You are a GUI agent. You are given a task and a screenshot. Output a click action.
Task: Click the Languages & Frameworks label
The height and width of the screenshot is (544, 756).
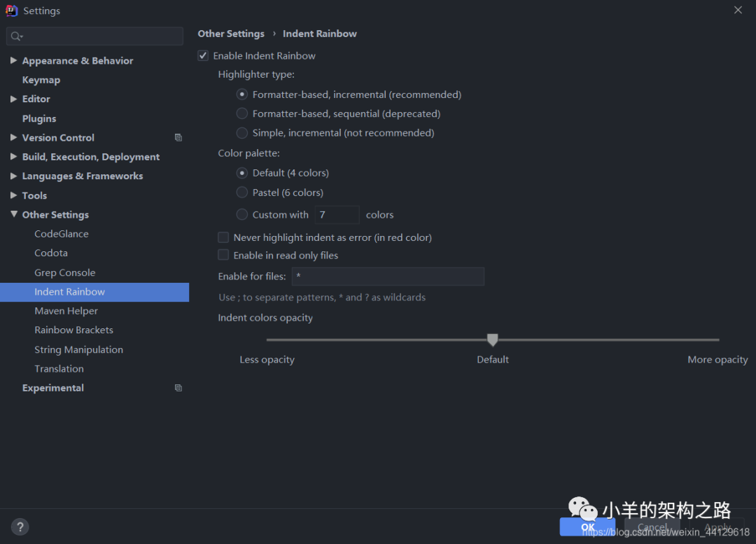coord(83,176)
